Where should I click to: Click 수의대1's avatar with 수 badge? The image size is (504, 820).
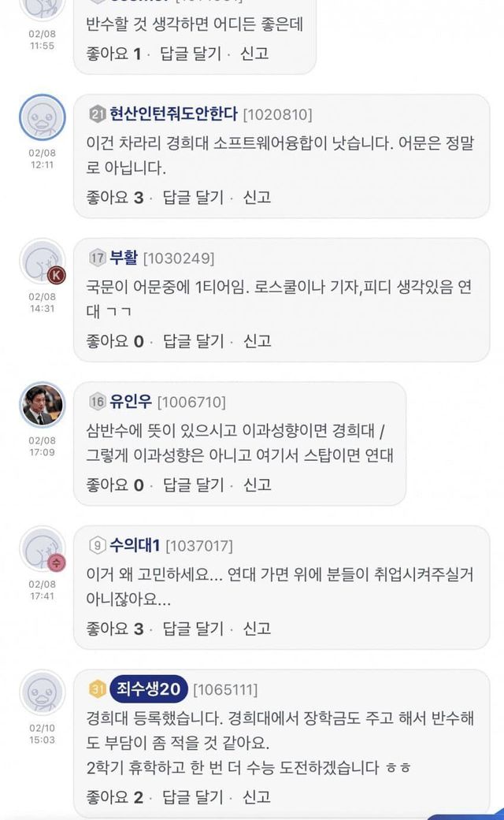[42, 550]
